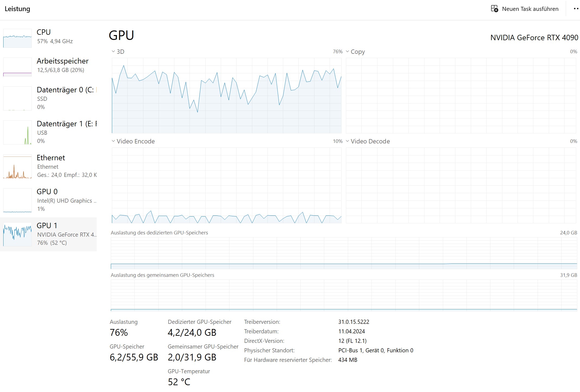The width and height of the screenshot is (580, 392).
Task: Click the 3D utilization graph
Action: pos(226,96)
